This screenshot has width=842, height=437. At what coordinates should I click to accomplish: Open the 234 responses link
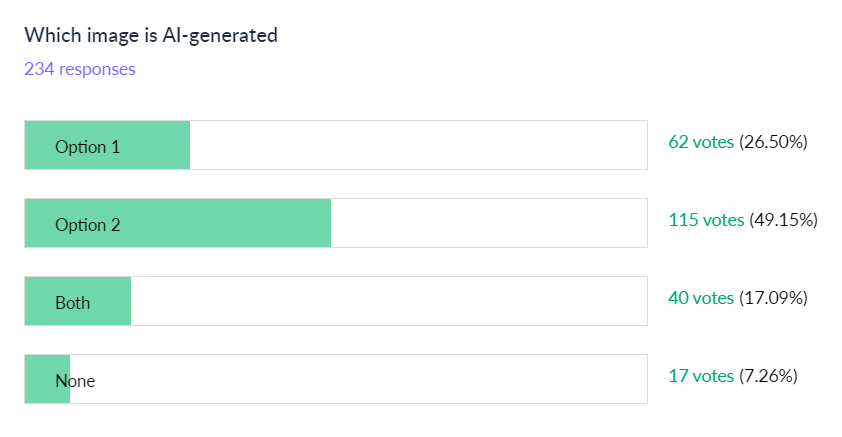coord(80,69)
